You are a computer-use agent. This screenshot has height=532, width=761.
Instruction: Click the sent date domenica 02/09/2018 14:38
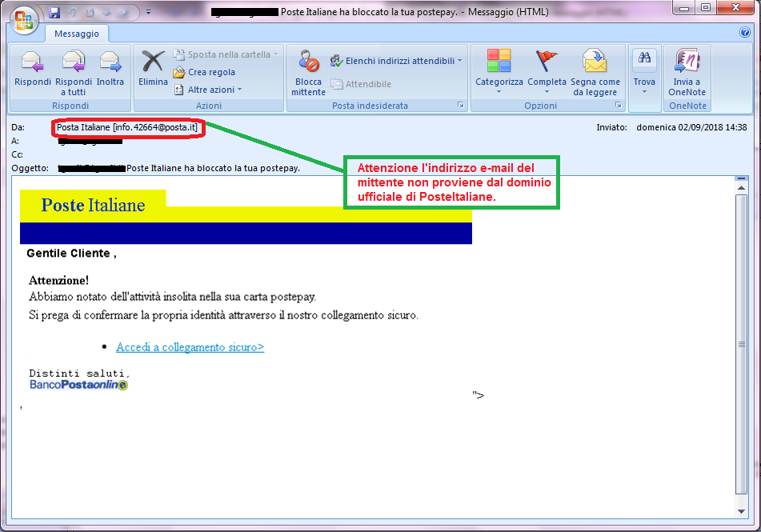(691, 127)
